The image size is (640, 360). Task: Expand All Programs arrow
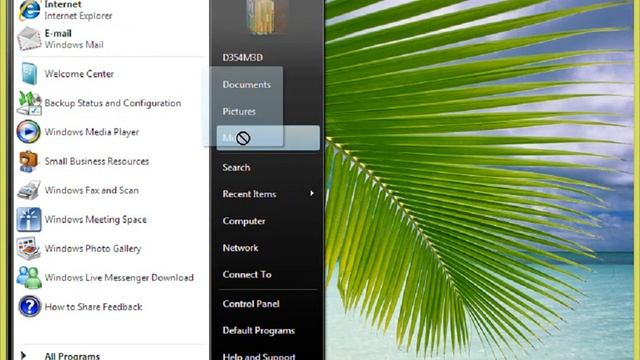[23, 356]
